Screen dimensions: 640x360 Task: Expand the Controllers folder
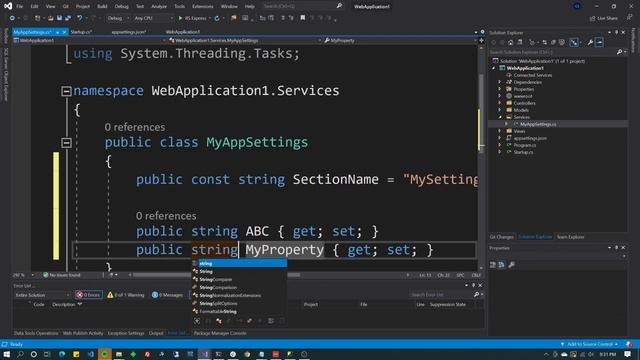point(500,103)
